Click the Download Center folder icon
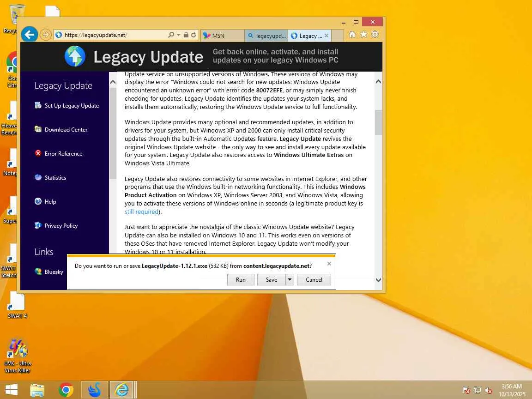Viewport: 532px width, 399px height. pyautogui.click(x=38, y=129)
